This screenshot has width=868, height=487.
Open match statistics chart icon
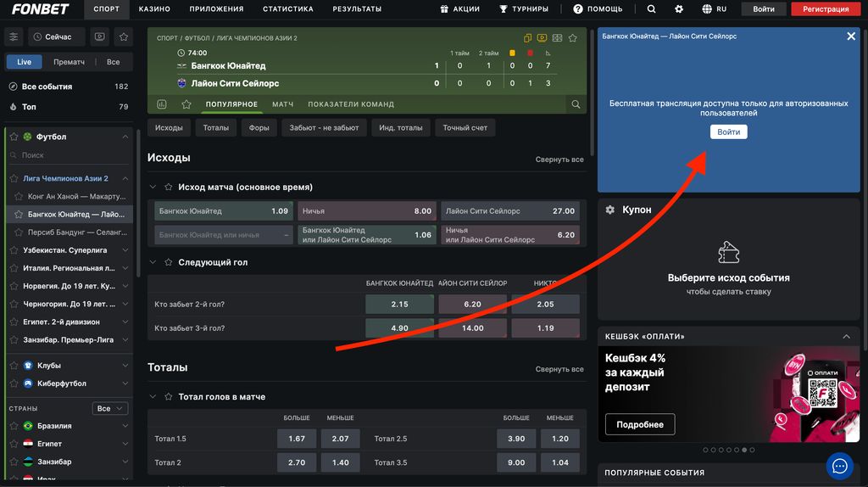[x=161, y=104]
